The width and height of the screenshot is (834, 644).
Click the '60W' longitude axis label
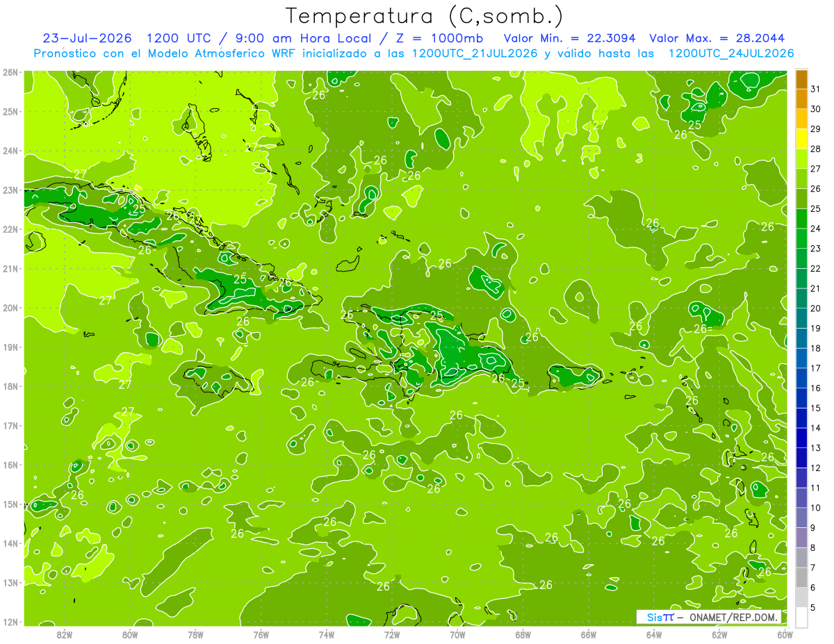[x=785, y=634]
